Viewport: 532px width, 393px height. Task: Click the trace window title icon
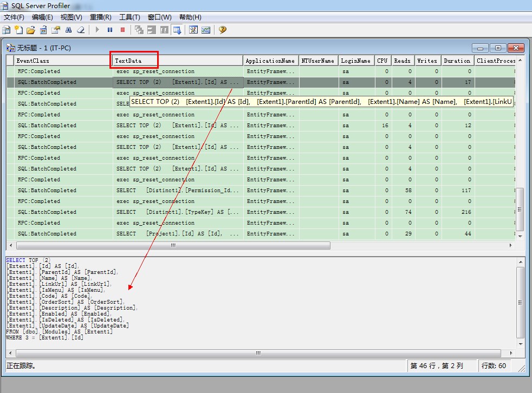10,48
